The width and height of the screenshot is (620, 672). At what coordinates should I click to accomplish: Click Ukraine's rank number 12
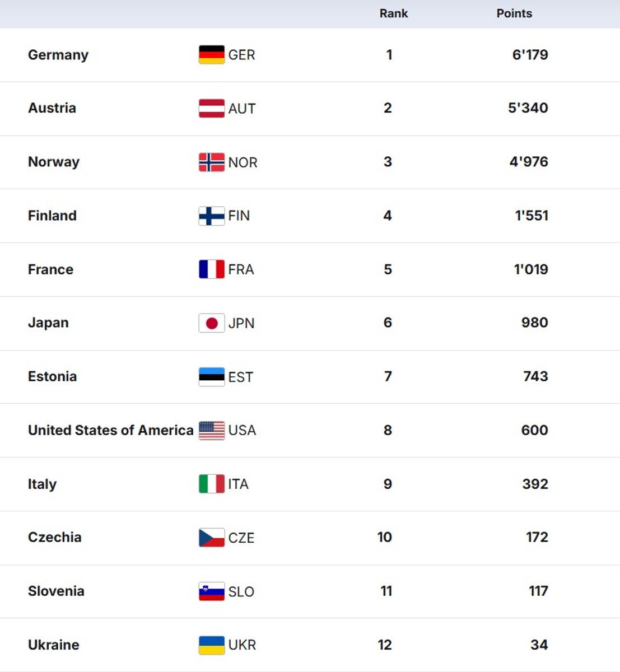pyautogui.click(x=385, y=645)
